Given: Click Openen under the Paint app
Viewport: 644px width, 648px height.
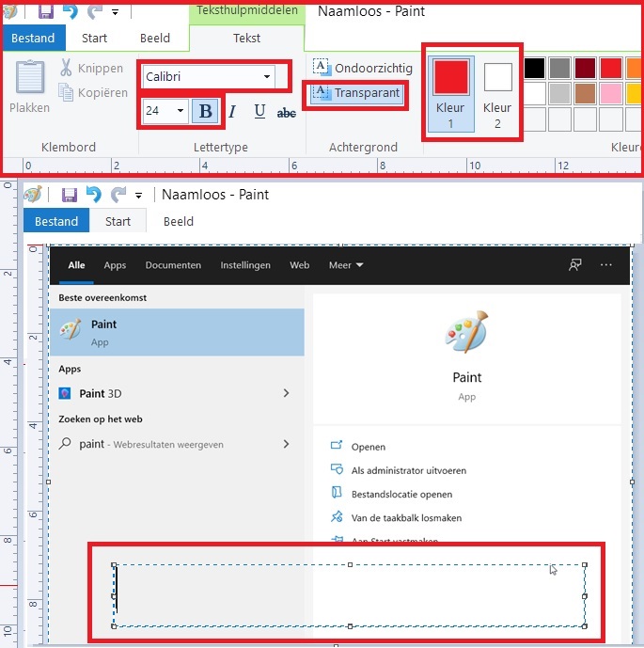Looking at the screenshot, I should pos(369,447).
